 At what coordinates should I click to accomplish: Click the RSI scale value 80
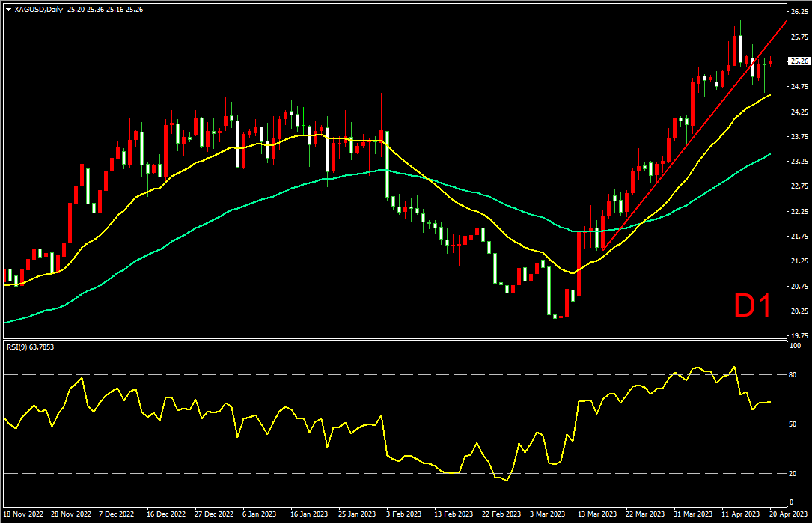click(x=793, y=375)
